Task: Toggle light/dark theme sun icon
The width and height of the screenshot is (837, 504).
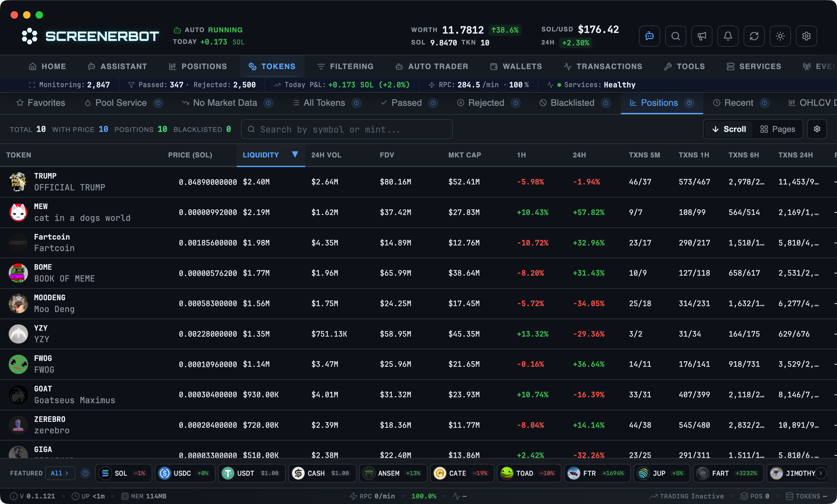Action: coord(780,36)
